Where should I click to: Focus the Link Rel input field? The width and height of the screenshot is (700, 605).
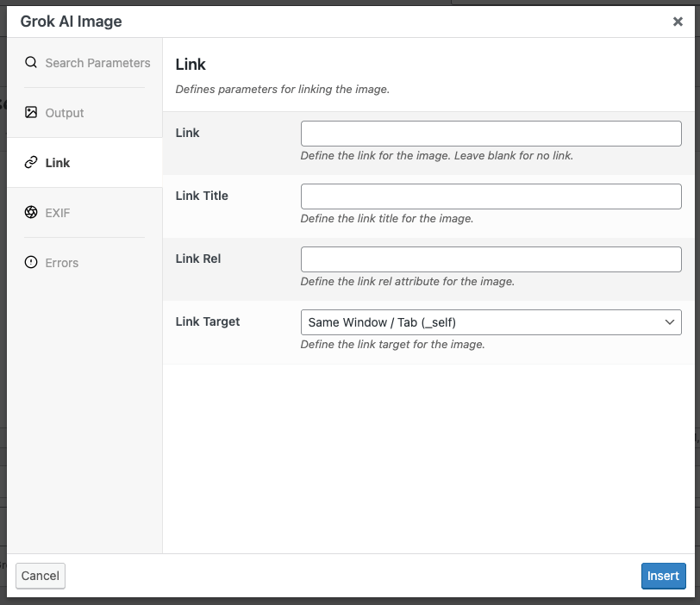[491, 259]
